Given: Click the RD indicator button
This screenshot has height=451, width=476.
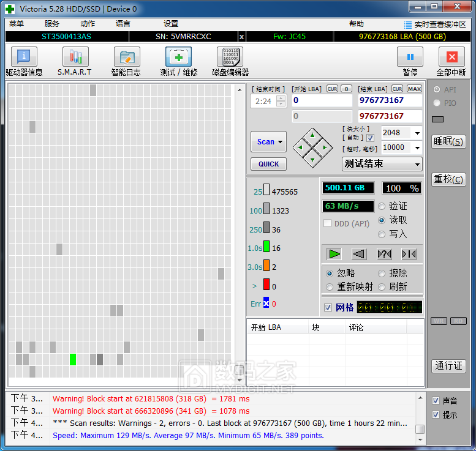Looking at the screenshot, I should pyautogui.click(x=458, y=321).
